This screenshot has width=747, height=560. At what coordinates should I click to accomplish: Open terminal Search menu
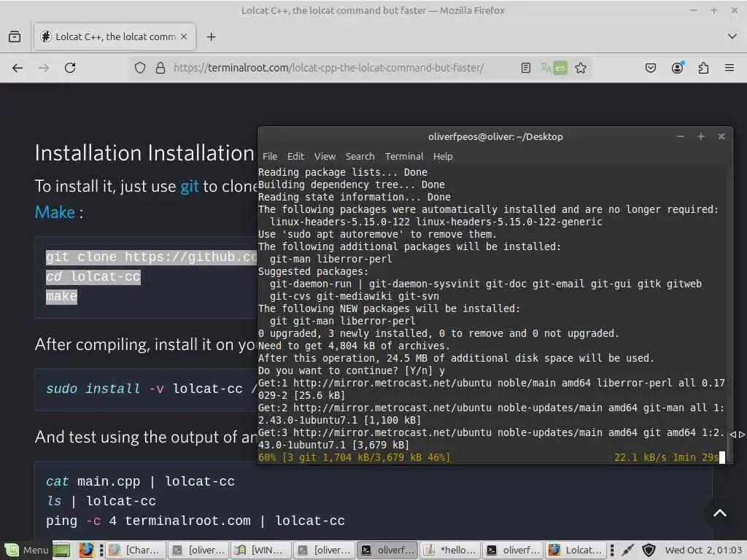[x=360, y=156]
